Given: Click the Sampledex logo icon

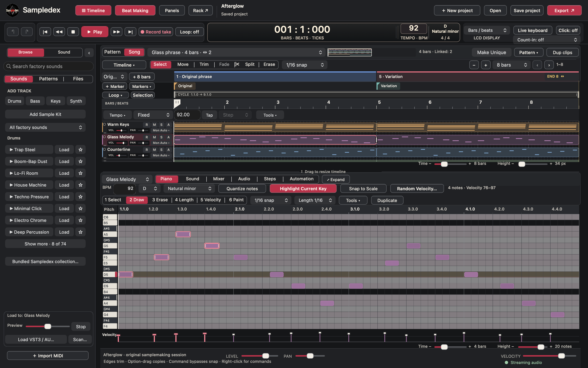Looking at the screenshot, I should click(12, 10).
